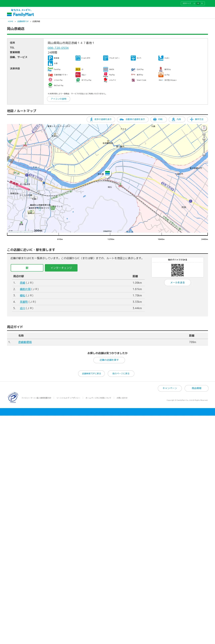Click the d払い payment icon

point(78,75)
